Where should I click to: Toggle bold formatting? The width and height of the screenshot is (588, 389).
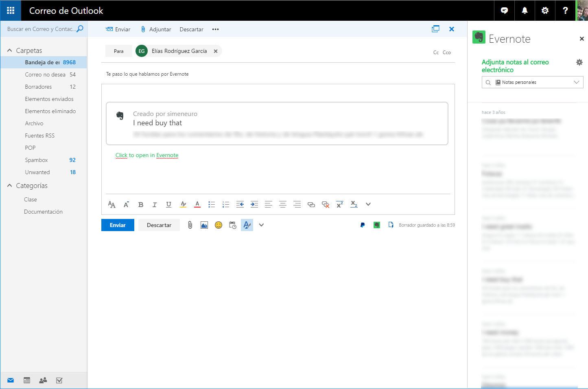click(141, 205)
